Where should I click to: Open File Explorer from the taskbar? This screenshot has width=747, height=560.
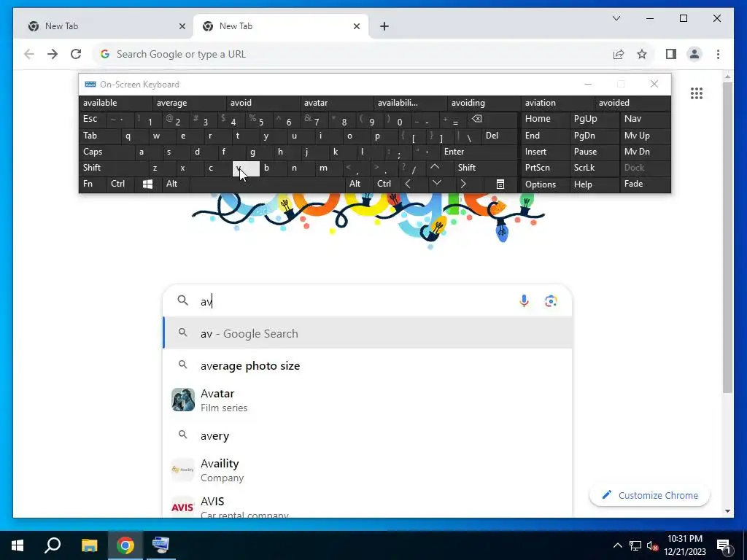(89, 545)
